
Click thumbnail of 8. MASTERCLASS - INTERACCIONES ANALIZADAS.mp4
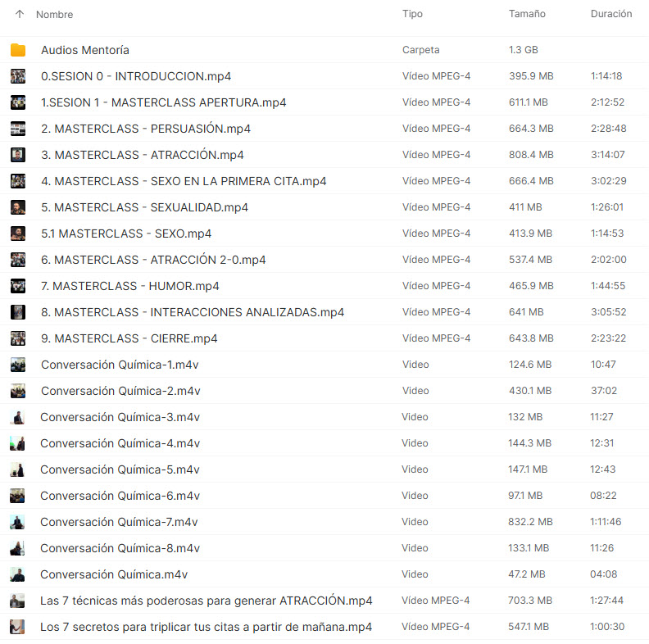coord(18,312)
